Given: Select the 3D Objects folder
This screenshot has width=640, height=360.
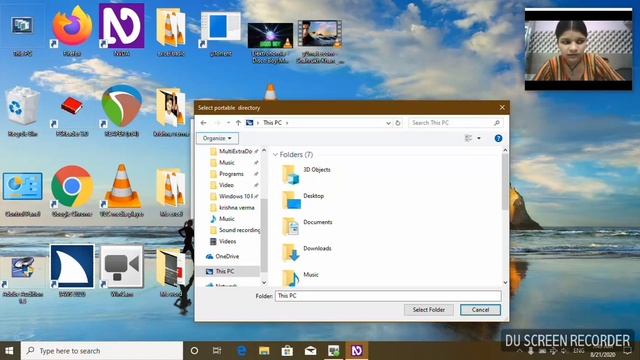Looking at the screenshot, I should 306,174.
